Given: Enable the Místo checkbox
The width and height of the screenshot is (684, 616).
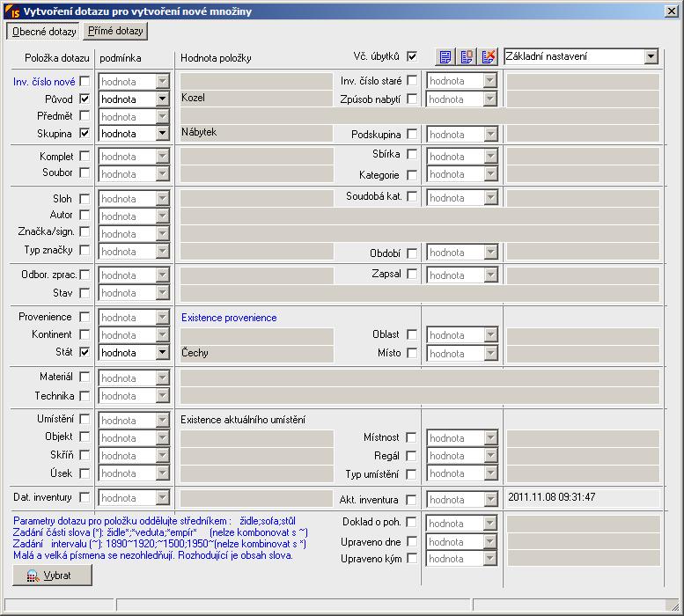Looking at the screenshot, I should [412, 353].
